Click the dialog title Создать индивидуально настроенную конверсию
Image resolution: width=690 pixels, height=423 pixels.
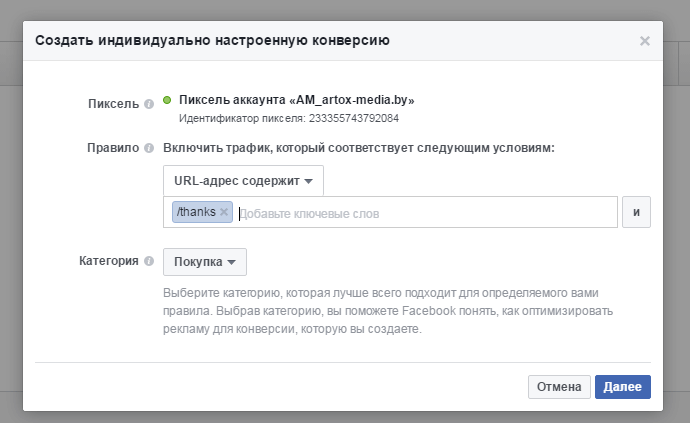click(212, 41)
